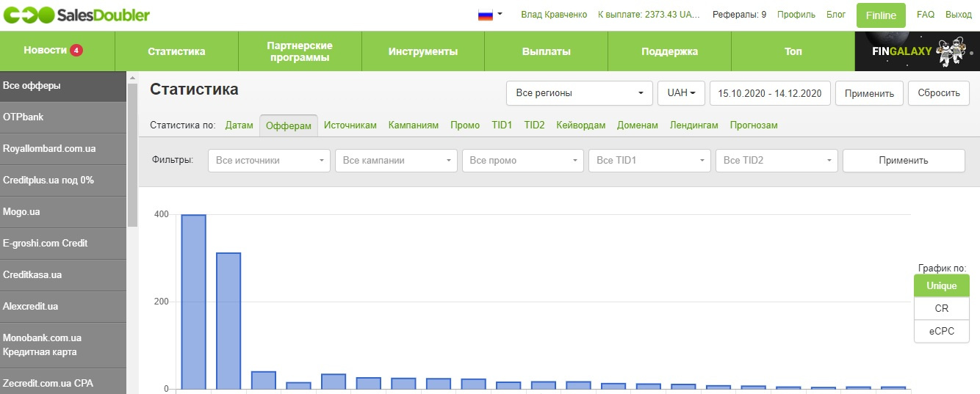Screen dimensions: 980x394
Task: Switch to the Офферам tab
Action: (x=289, y=125)
